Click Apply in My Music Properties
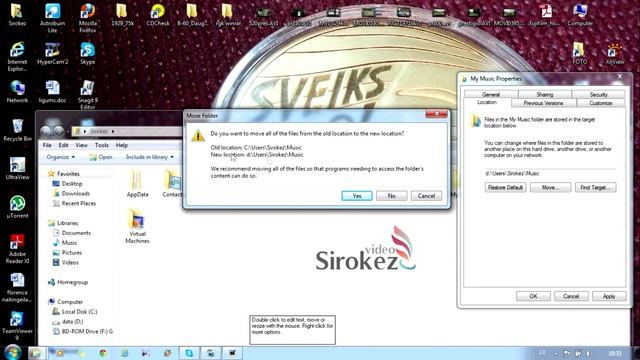This screenshot has height=360, width=640. pyautogui.click(x=609, y=296)
